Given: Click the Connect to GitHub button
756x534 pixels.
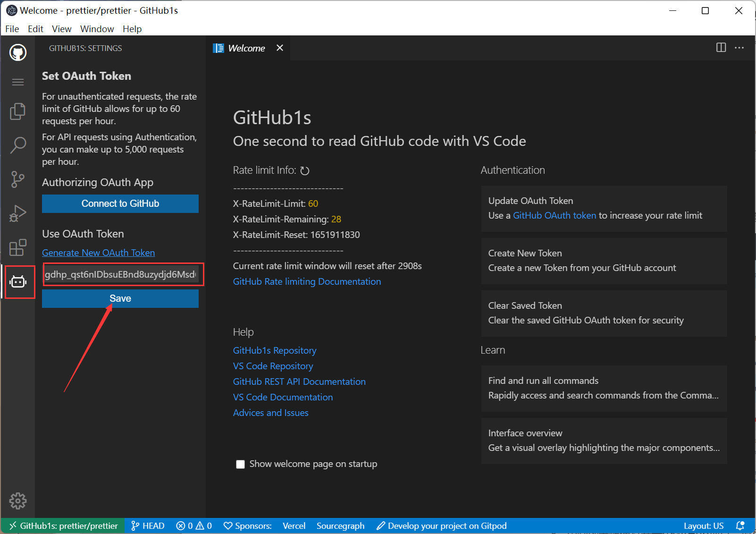Looking at the screenshot, I should [x=120, y=203].
